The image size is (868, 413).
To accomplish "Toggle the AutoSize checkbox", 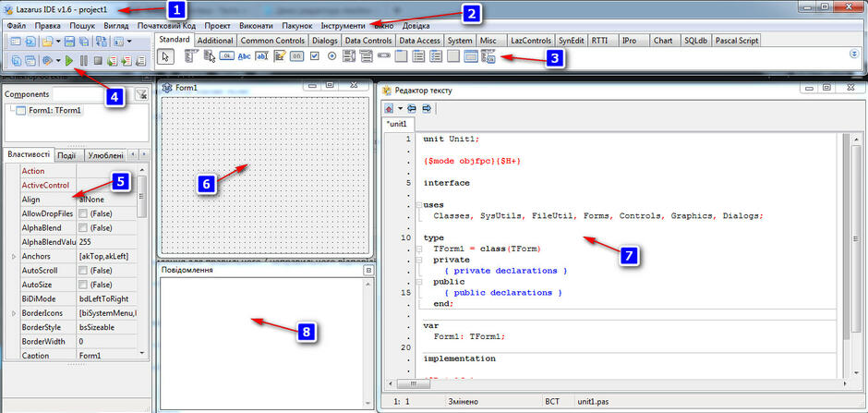I will pos(82,285).
